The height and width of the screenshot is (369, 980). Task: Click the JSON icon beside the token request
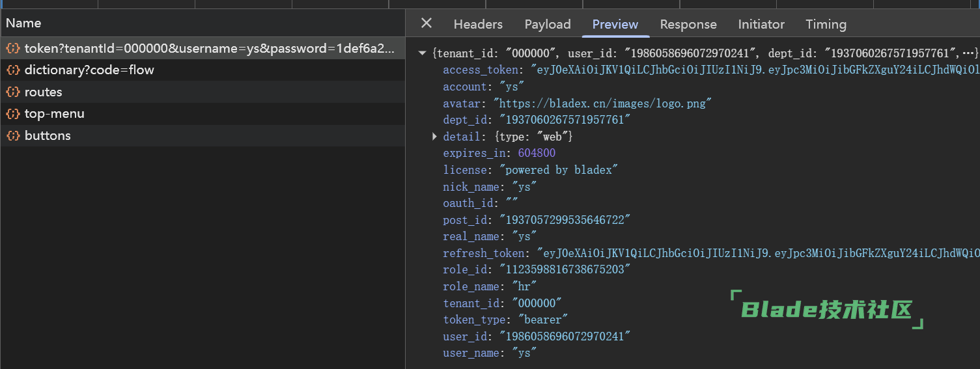[x=12, y=48]
